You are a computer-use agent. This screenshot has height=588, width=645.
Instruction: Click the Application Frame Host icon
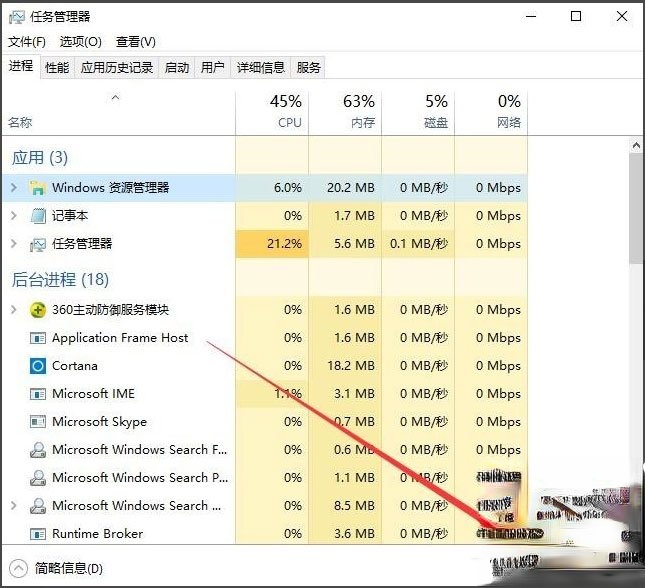pos(37,338)
